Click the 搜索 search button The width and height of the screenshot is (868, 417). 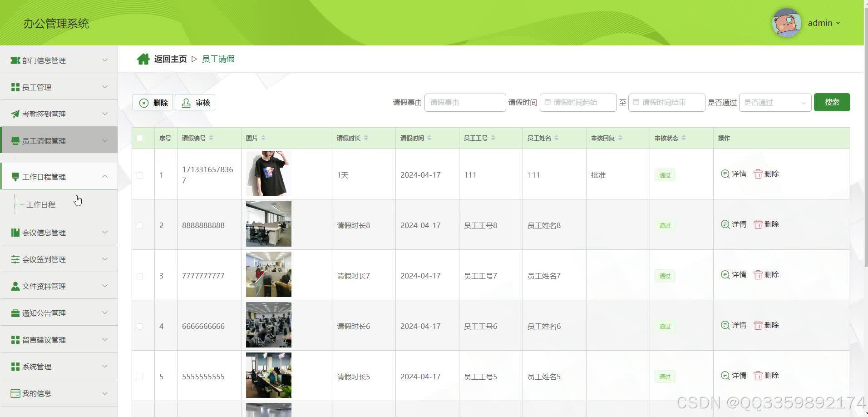point(832,102)
